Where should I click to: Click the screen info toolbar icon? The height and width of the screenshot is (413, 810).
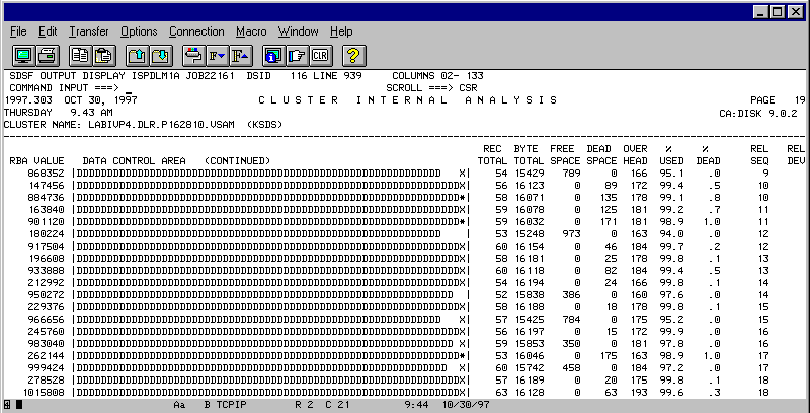[273, 55]
